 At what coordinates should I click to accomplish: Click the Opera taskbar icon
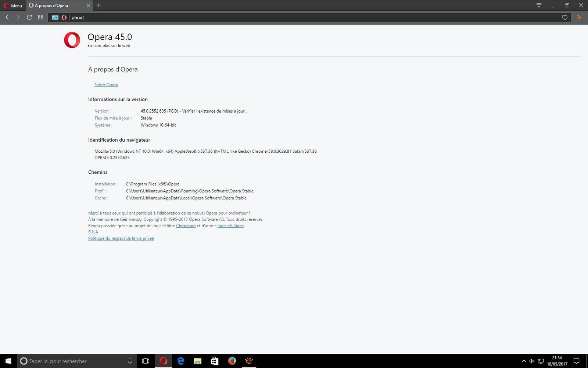tap(163, 361)
